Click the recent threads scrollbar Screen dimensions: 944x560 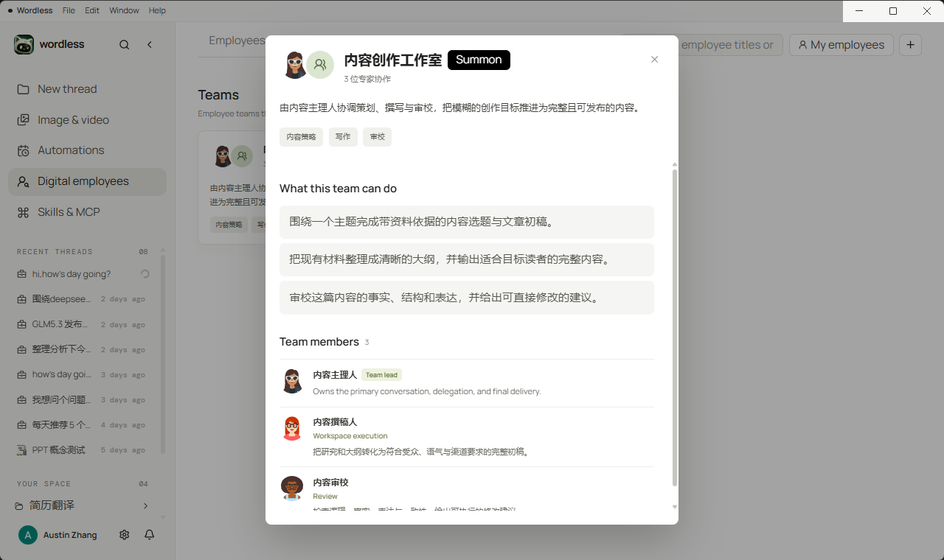[163, 354]
